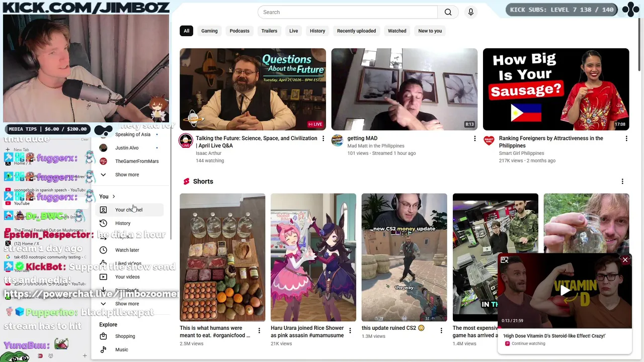644x362 pixels.
Task: Open options for organic food short
Action: coord(259,330)
